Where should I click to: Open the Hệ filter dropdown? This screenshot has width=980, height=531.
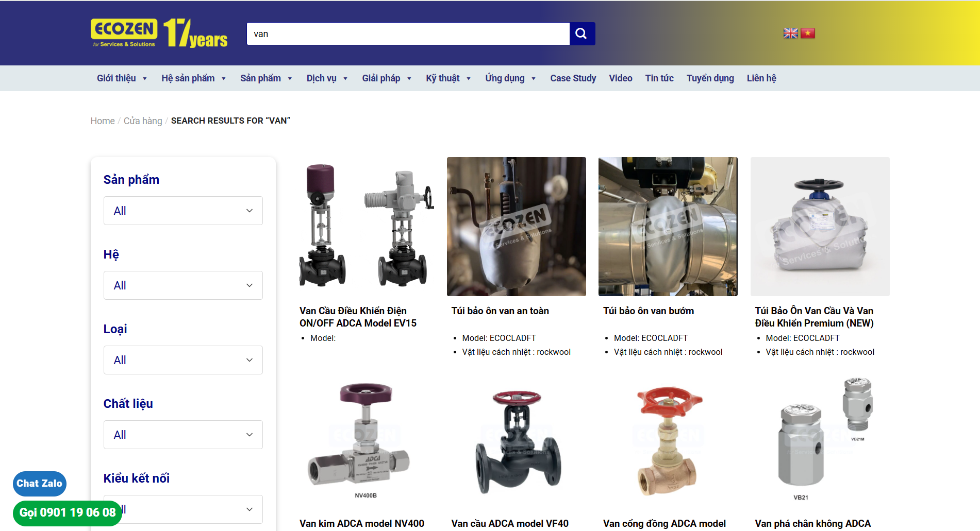183,285
